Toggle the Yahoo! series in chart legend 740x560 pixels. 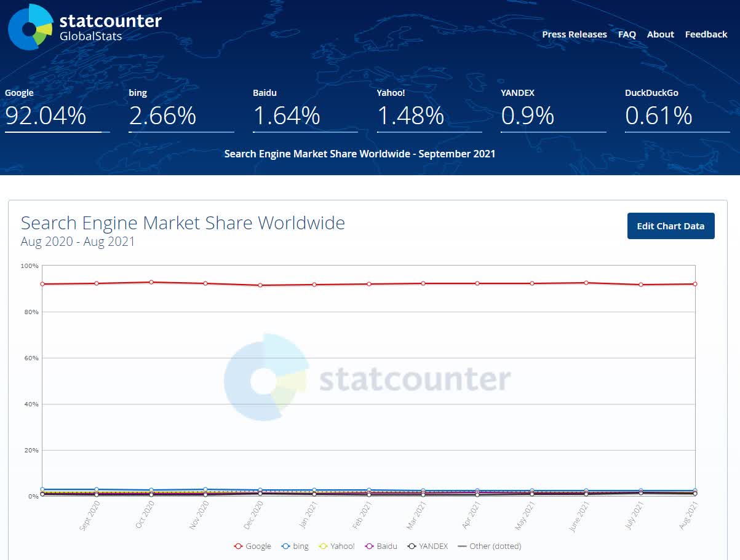(336, 546)
